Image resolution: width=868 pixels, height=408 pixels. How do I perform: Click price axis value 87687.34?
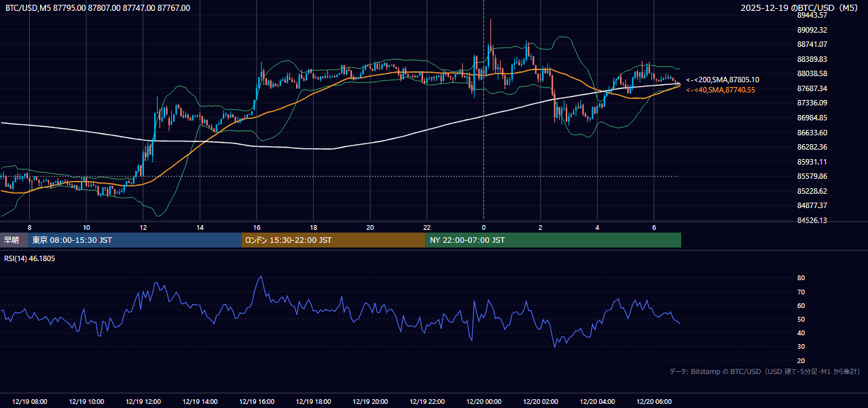tap(812, 88)
